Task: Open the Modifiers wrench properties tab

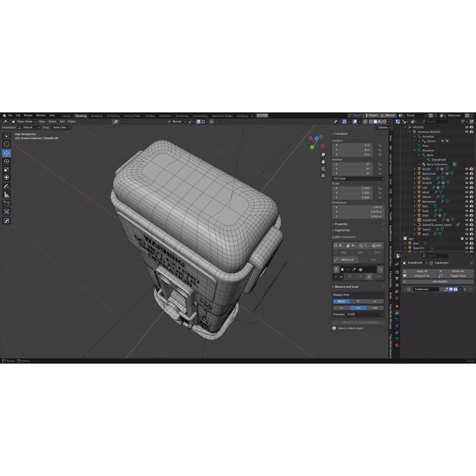Action: tap(397, 312)
